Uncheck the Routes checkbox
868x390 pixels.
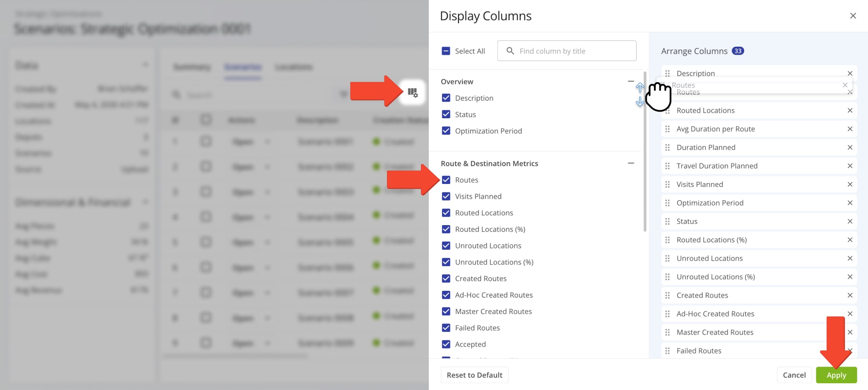click(x=446, y=180)
